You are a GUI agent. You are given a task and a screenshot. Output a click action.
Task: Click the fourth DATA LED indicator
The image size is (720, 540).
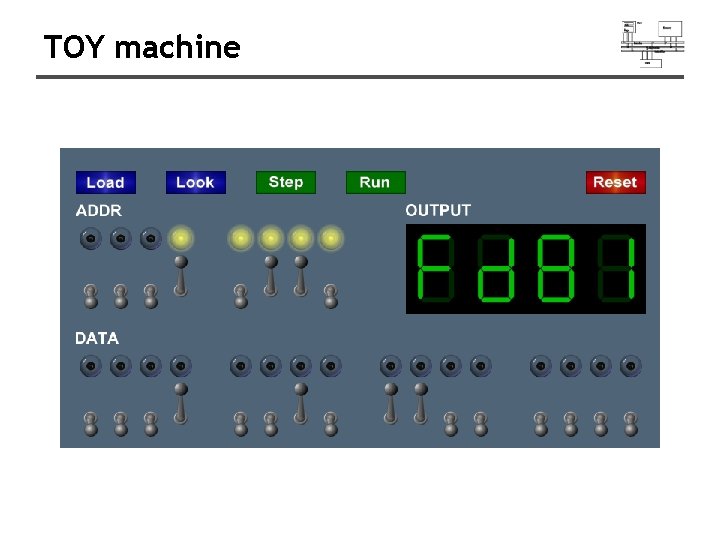click(181, 366)
